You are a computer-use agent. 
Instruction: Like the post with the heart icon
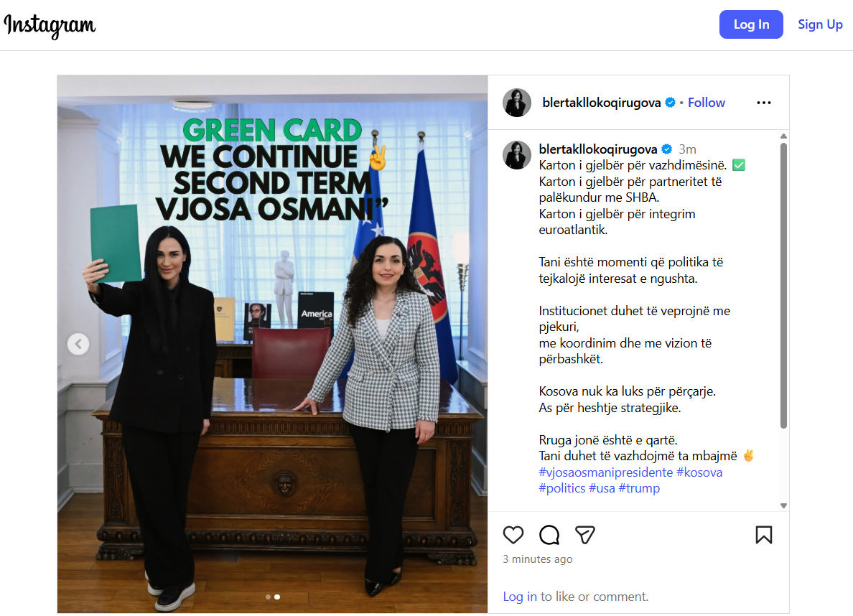click(513, 535)
